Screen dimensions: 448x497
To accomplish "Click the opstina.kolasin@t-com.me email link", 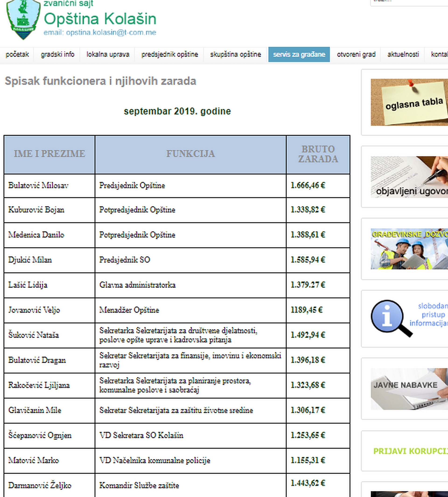I will pyautogui.click(x=111, y=32).
